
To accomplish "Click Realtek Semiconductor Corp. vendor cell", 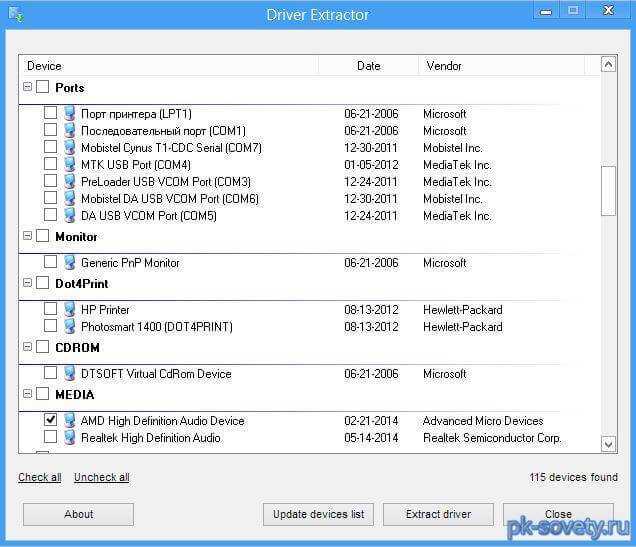I will (x=492, y=438).
